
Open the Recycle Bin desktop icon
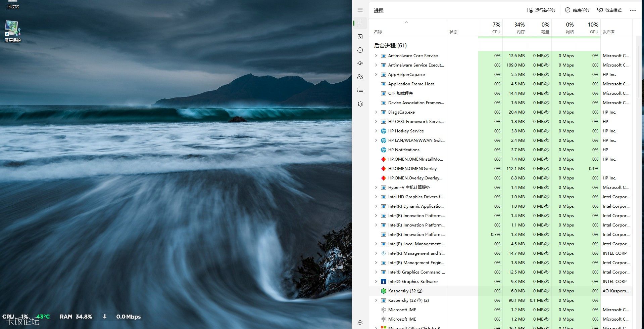click(12, 4)
